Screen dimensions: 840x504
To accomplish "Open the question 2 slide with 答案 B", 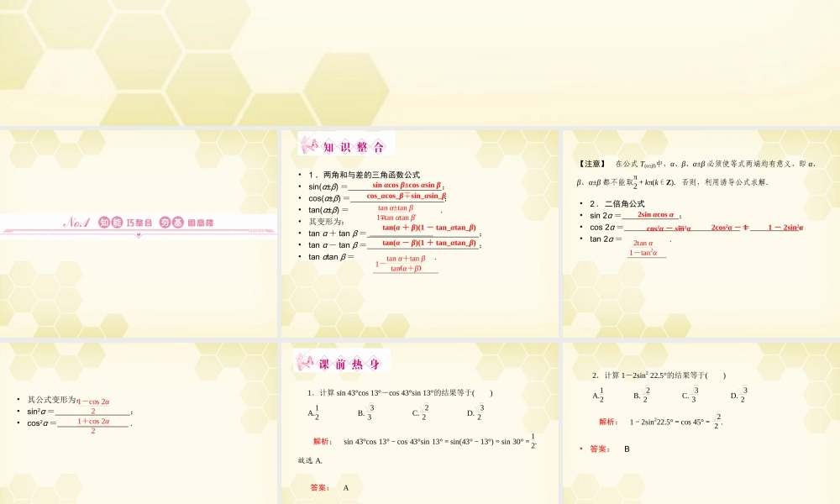I will pyautogui.click(x=701, y=423).
